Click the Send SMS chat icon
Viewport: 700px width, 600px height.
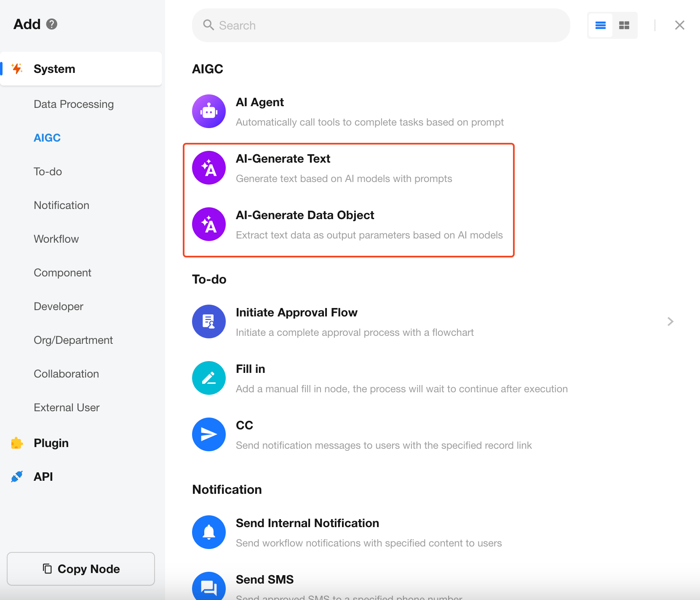point(209,587)
